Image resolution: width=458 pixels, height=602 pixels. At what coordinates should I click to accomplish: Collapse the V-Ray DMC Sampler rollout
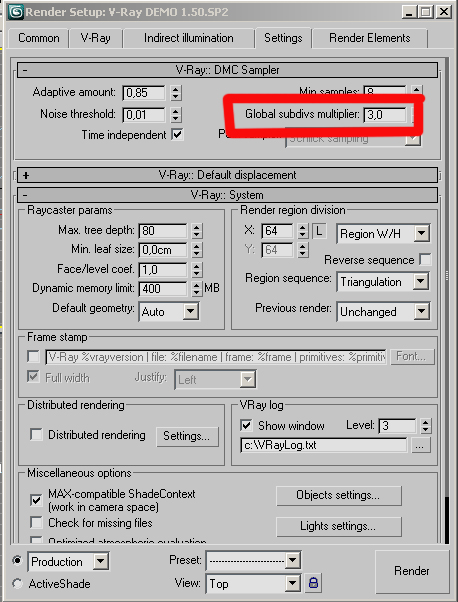coord(227,70)
